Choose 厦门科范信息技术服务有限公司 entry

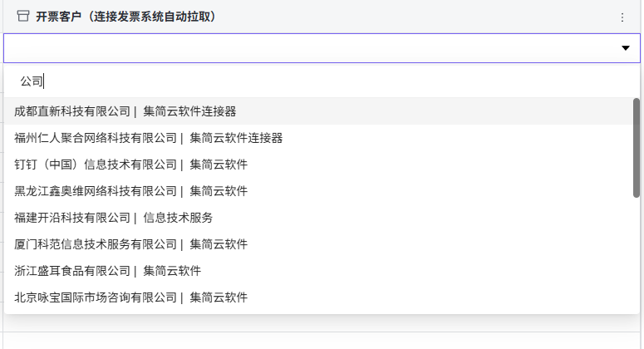coord(96,244)
